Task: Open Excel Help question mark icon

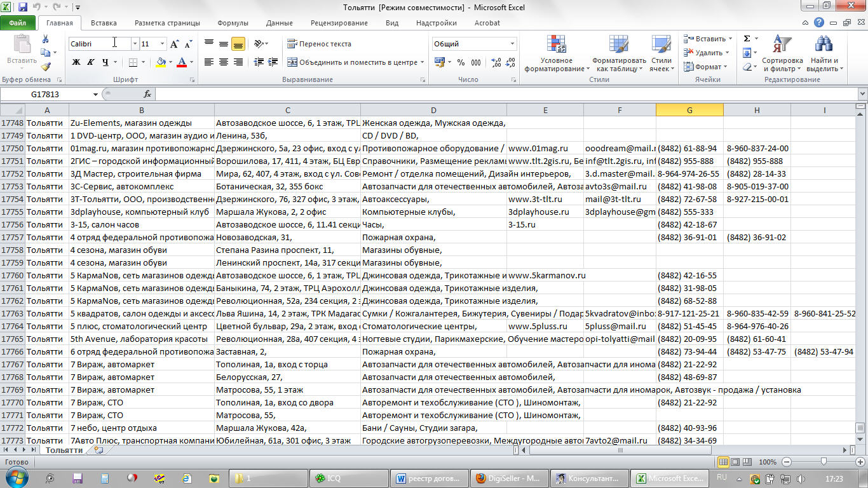Action: [819, 23]
